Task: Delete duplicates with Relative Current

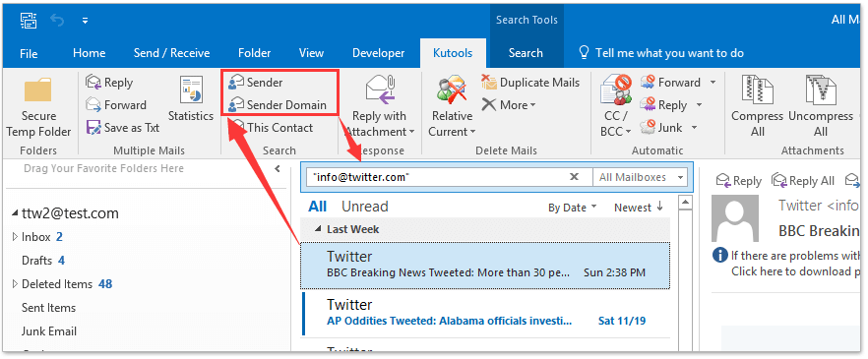Action: [x=453, y=107]
